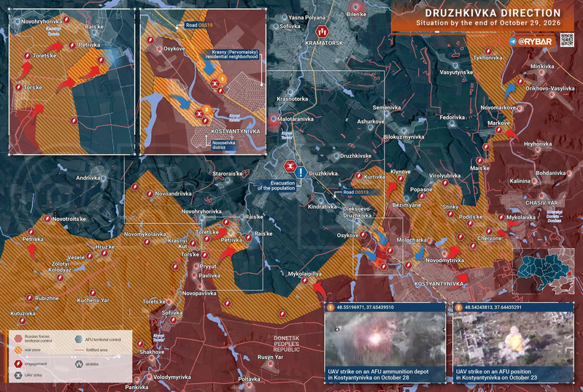Click the engagement marker under Stinky

(x=451, y=214)
